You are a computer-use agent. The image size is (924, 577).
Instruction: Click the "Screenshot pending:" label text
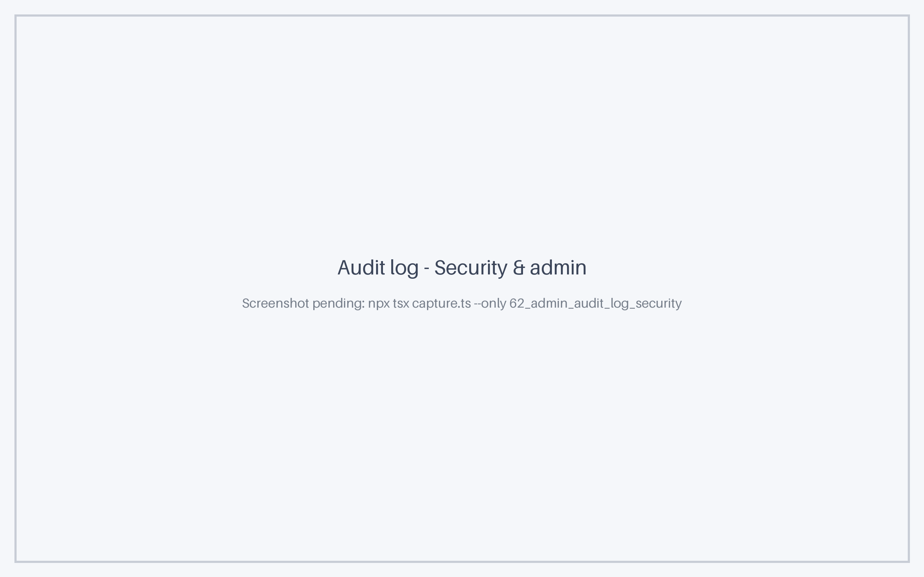click(304, 303)
